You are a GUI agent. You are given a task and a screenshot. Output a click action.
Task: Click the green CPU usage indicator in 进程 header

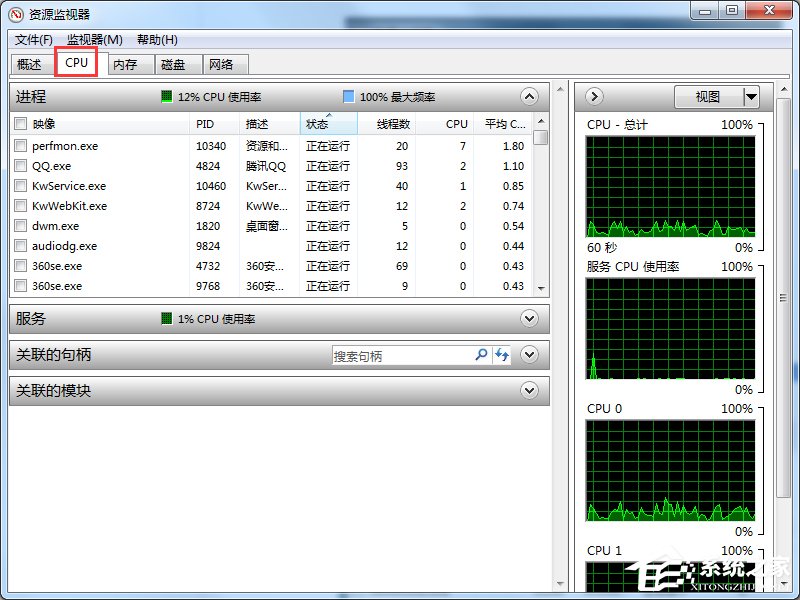[x=165, y=97]
